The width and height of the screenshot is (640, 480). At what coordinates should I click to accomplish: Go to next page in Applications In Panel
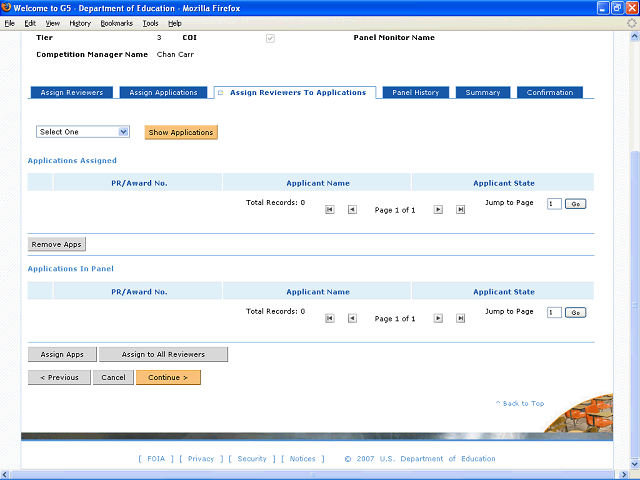click(x=438, y=318)
